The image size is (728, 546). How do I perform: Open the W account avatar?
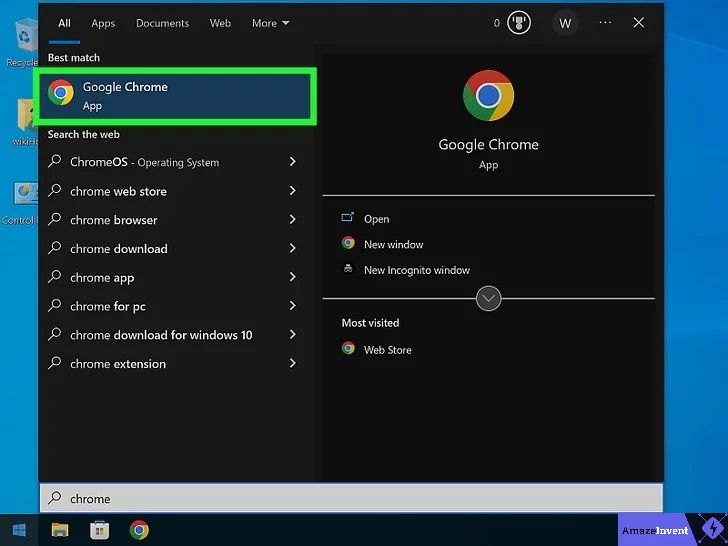pyautogui.click(x=565, y=23)
